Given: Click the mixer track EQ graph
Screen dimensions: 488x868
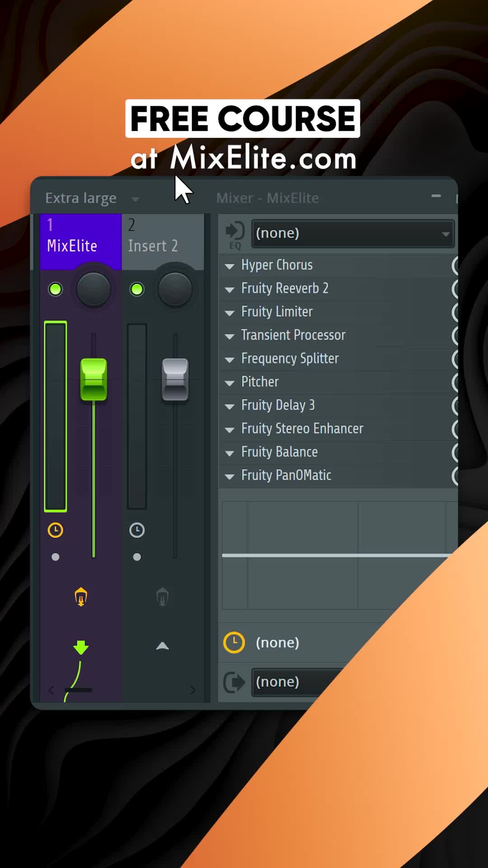Looking at the screenshot, I should click(339, 555).
